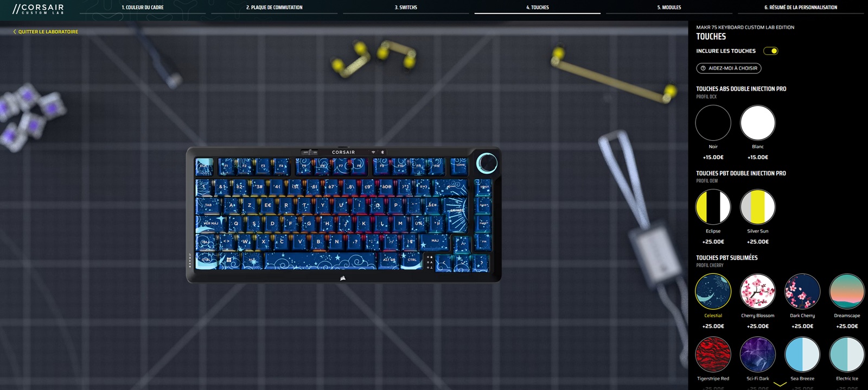The image size is (868, 390).
Task: Expand options list with down chevron
Action: click(780, 384)
